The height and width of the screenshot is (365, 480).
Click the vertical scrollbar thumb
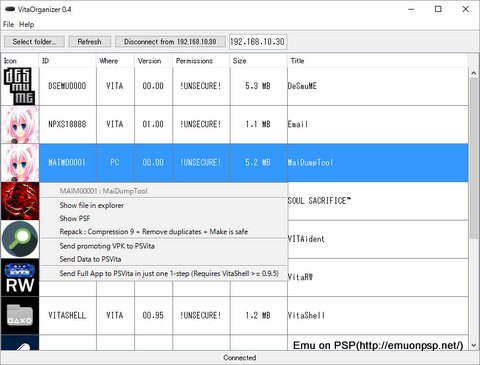474,158
